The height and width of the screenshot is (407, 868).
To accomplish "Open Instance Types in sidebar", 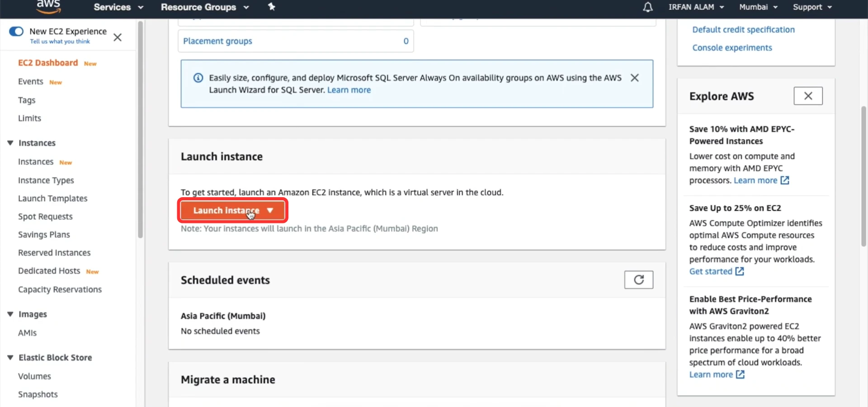I will click(x=46, y=180).
